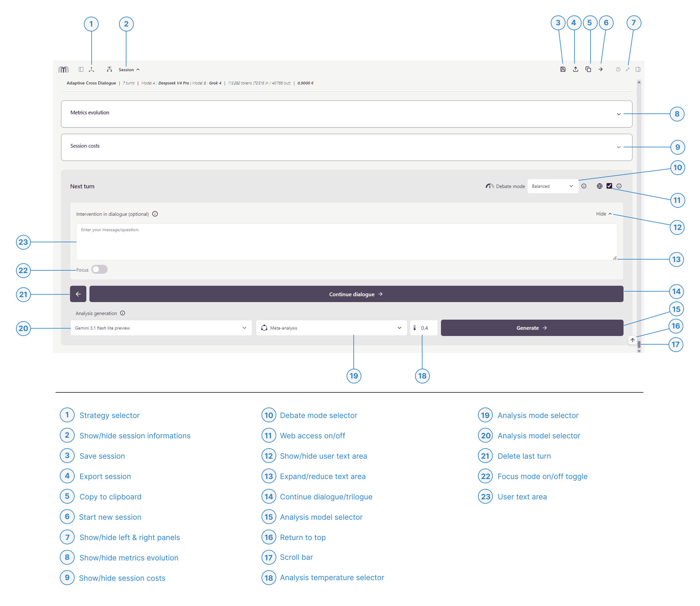The width and height of the screenshot is (700, 606).
Task: Show info about web access
Action: point(619,186)
